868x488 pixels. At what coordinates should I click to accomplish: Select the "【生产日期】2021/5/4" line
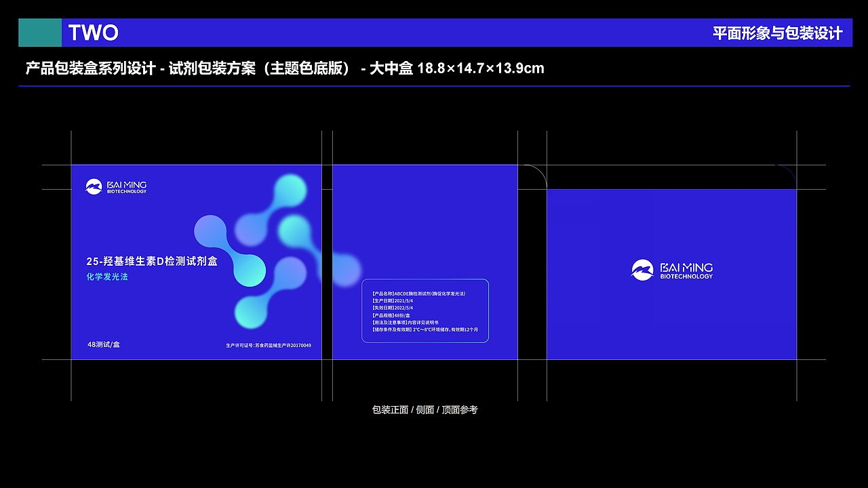pos(393,301)
